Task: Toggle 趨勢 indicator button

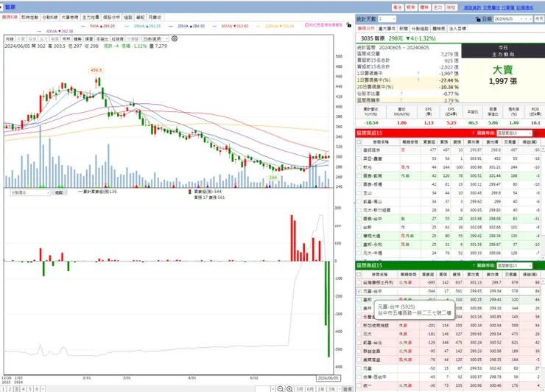Action: [77, 39]
